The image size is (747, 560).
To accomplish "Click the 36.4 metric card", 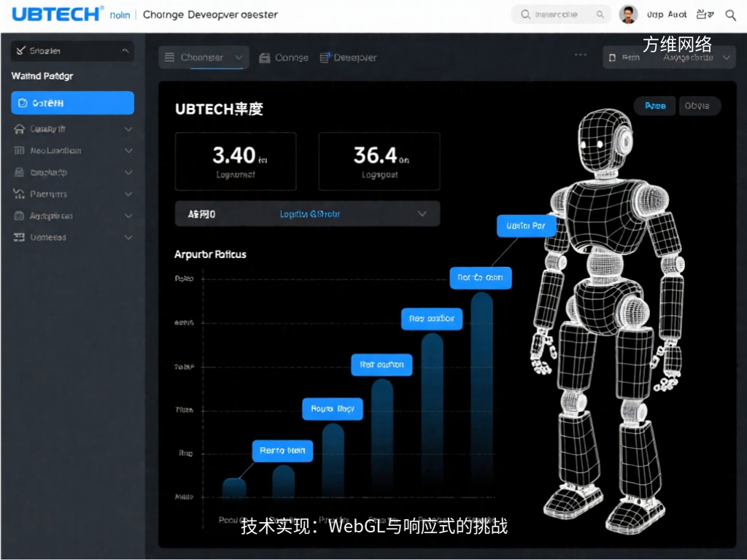I will click(x=379, y=161).
